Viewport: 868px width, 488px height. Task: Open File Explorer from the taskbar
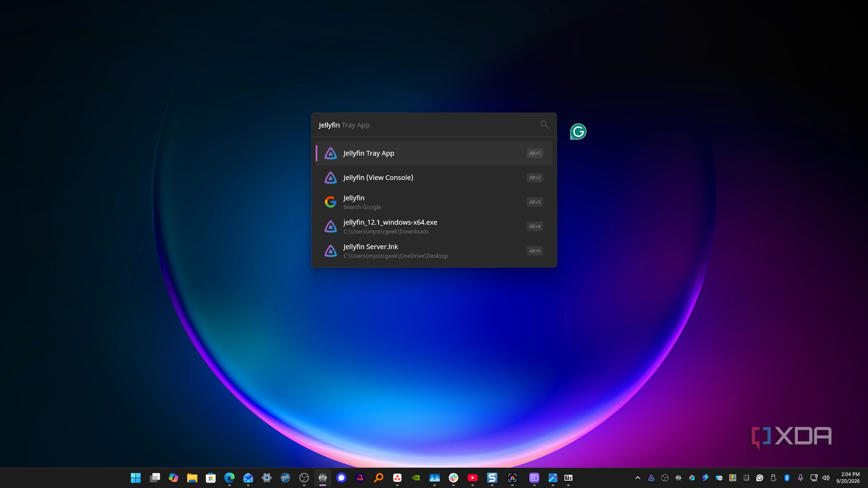pyautogui.click(x=192, y=478)
